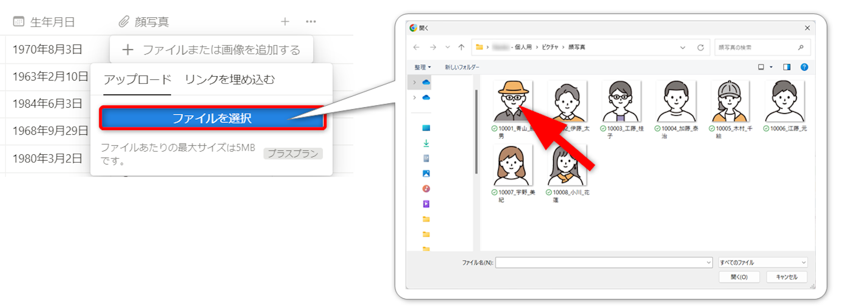Select the 10006_江藤_元 photo thumbnail
The width and height of the screenshot is (868, 306).
pos(785,101)
